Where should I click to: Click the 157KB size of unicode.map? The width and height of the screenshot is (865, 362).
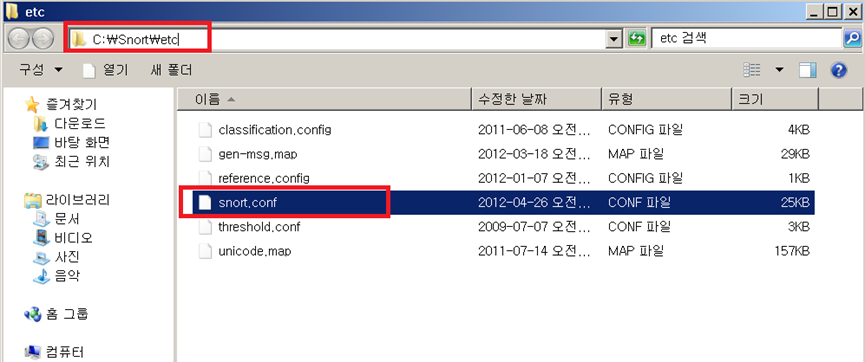point(792,251)
